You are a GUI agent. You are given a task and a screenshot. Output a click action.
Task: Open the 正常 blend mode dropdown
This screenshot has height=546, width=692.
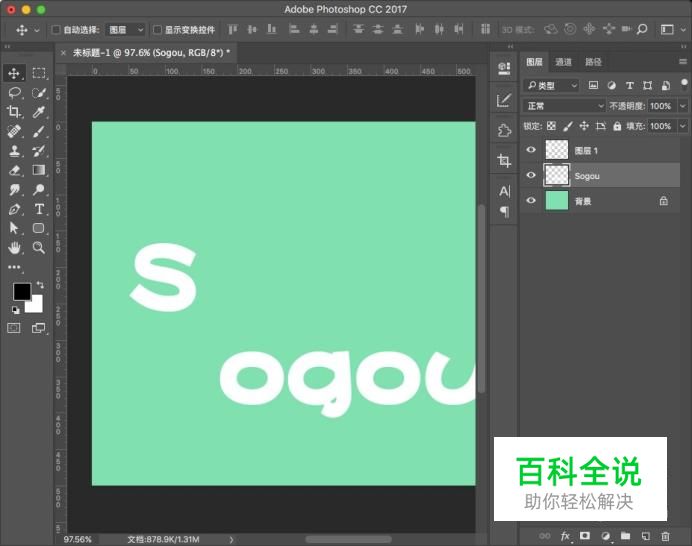point(565,106)
